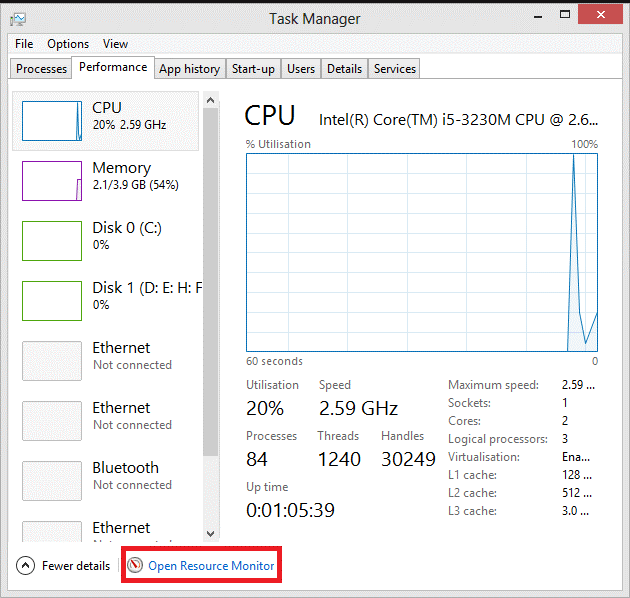
Task: Select Memory 2.1/3.9 GB (54%) entry
Action: 106,181
